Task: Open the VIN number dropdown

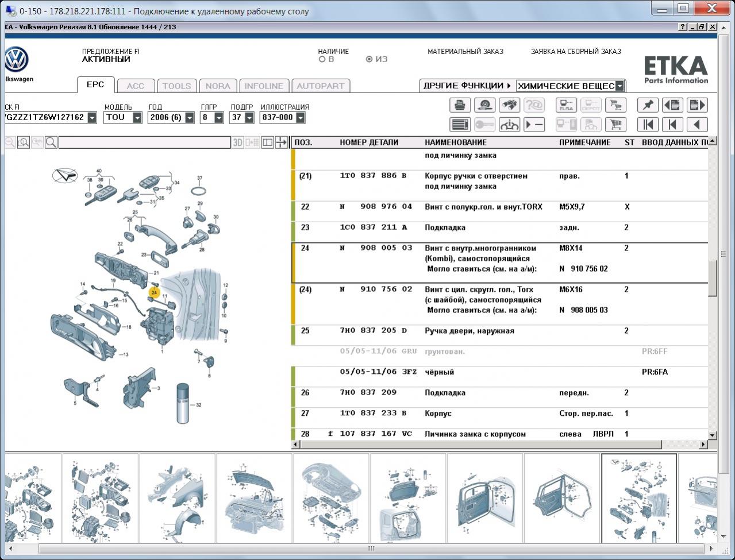Action: [x=91, y=118]
